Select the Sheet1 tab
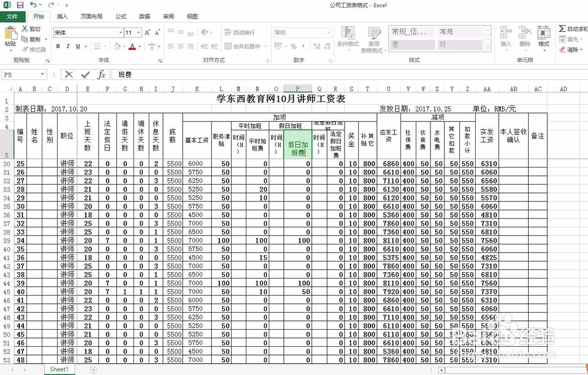 [59, 370]
